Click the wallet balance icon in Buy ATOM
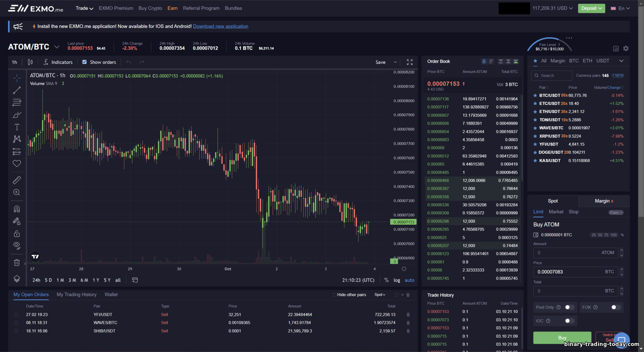Screen dimensions: 644x352 (536, 235)
